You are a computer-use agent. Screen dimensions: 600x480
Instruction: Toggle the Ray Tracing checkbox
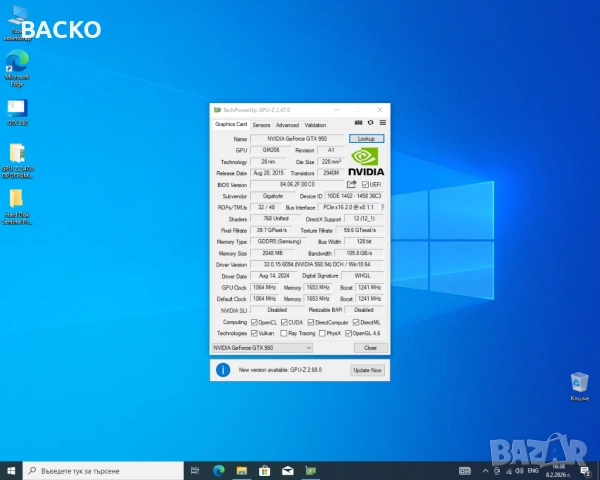(x=286, y=333)
